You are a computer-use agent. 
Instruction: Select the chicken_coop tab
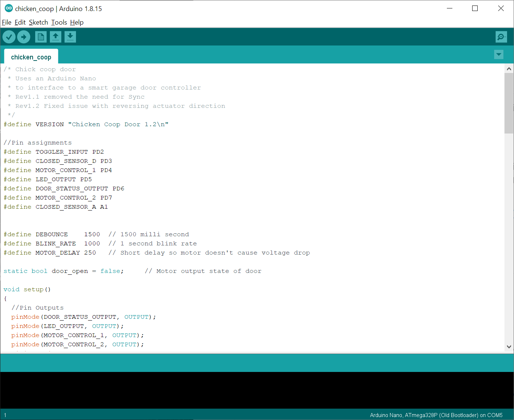pyautogui.click(x=31, y=57)
